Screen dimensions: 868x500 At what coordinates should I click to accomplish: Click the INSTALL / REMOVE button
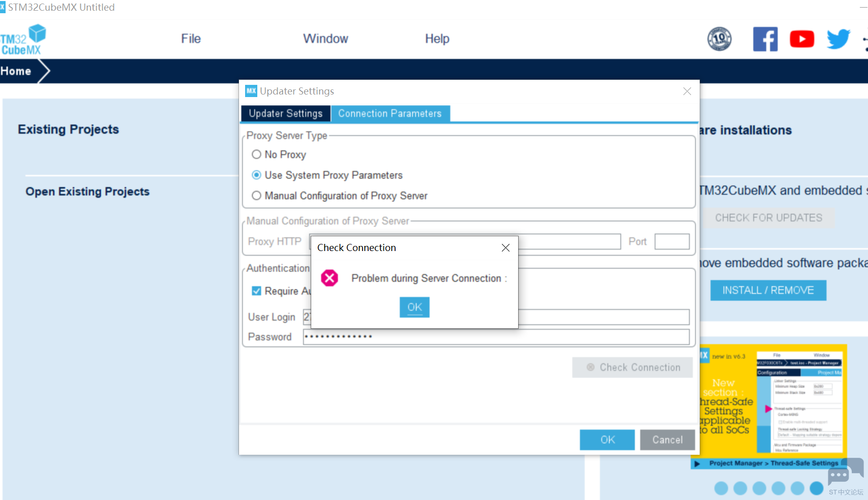tap(768, 290)
